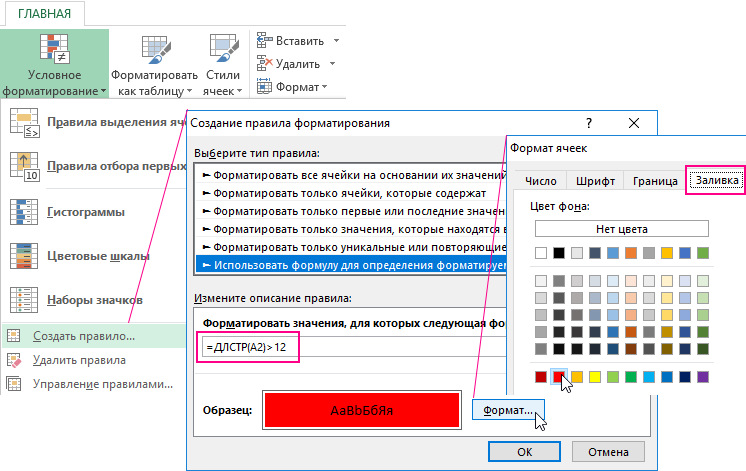Open the Форматировать как таблицу dropdown arrow
746x471 pixels.
tap(189, 91)
